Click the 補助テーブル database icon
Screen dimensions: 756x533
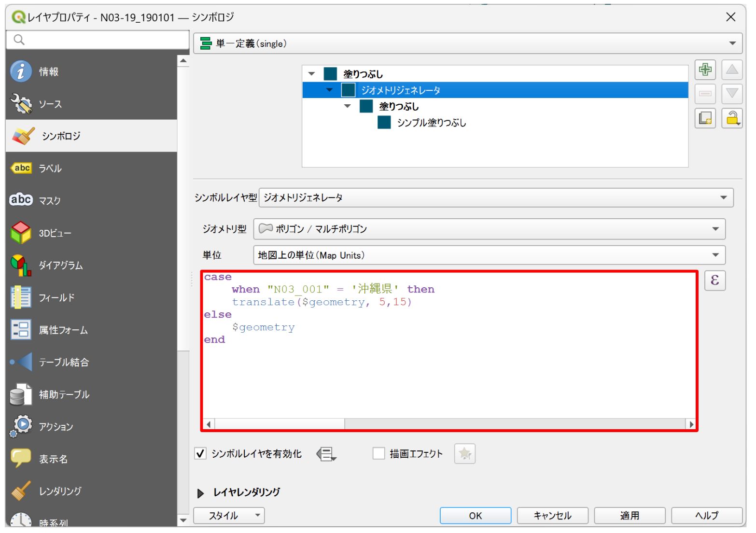(x=21, y=394)
